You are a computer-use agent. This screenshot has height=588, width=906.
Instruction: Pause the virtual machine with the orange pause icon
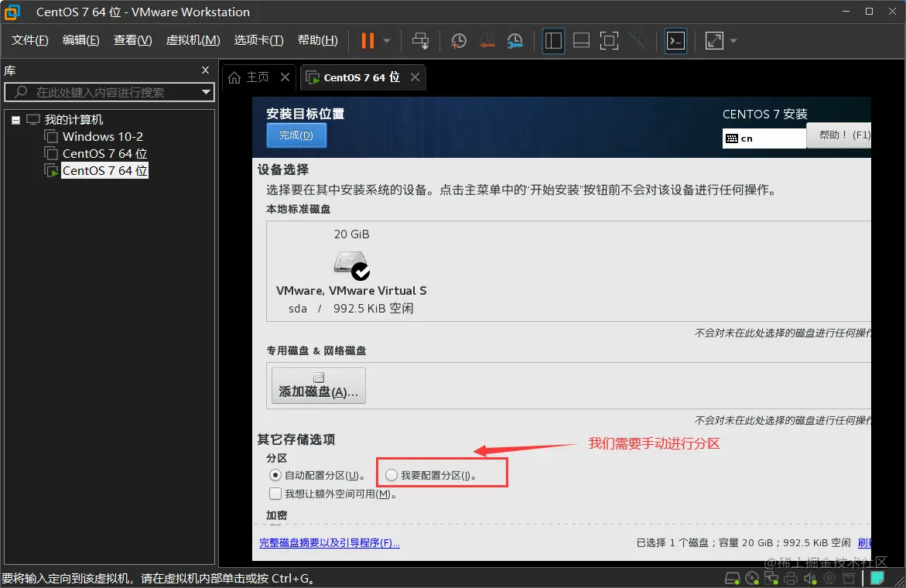tap(368, 40)
